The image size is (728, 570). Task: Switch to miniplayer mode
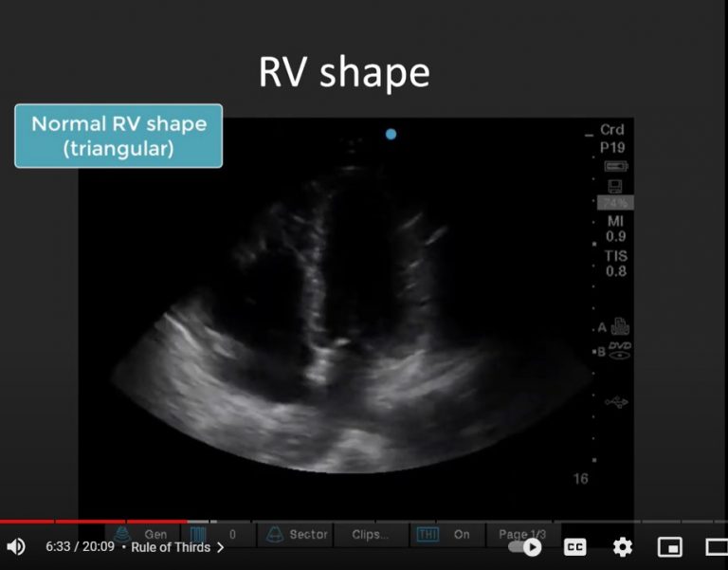coord(669,547)
